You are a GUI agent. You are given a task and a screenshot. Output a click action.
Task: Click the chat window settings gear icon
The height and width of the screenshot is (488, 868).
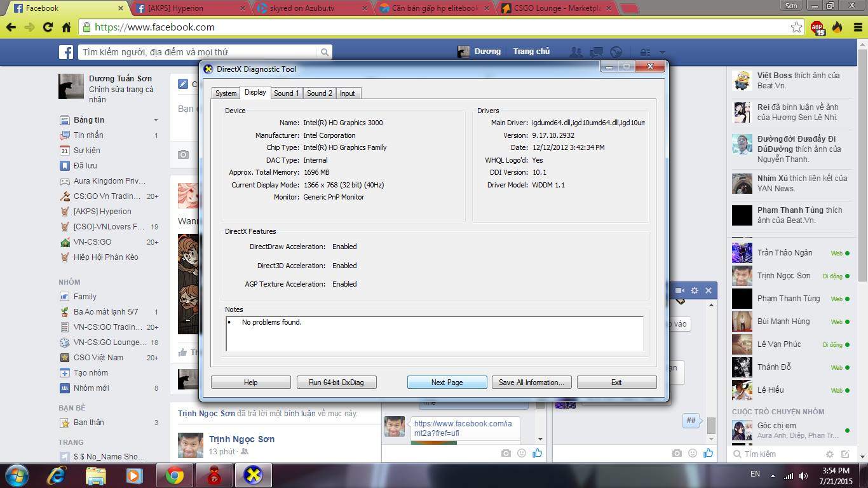(x=695, y=290)
